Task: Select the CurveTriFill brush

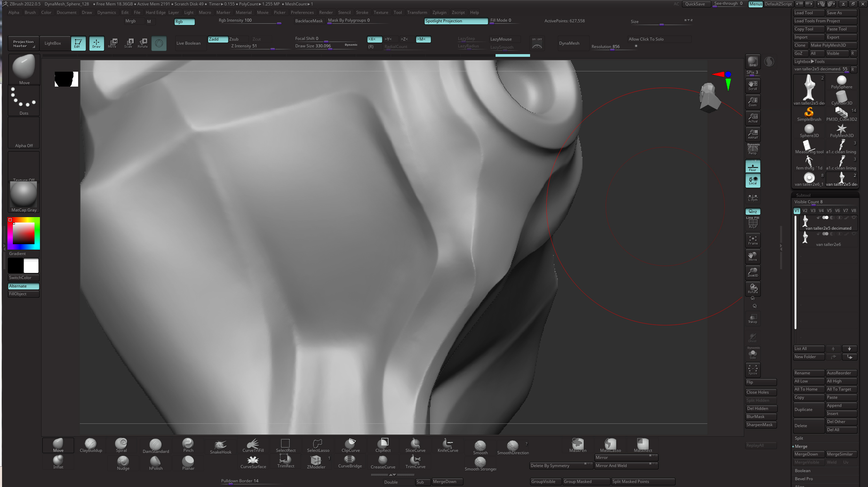Action: (253, 445)
